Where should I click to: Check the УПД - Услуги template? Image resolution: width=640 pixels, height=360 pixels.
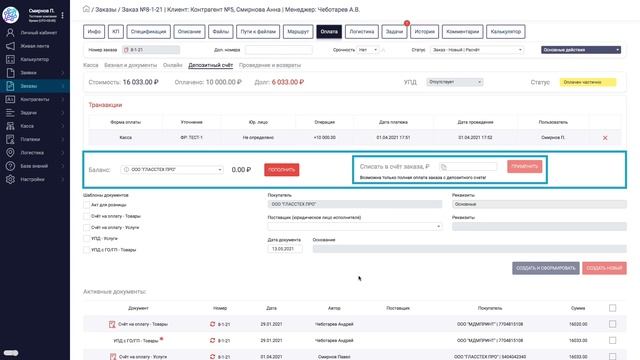86,238
